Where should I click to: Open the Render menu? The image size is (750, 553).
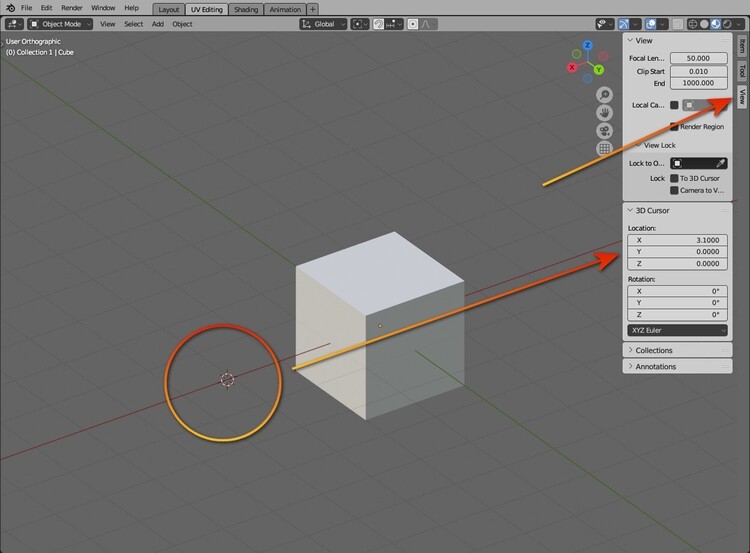click(x=71, y=8)
